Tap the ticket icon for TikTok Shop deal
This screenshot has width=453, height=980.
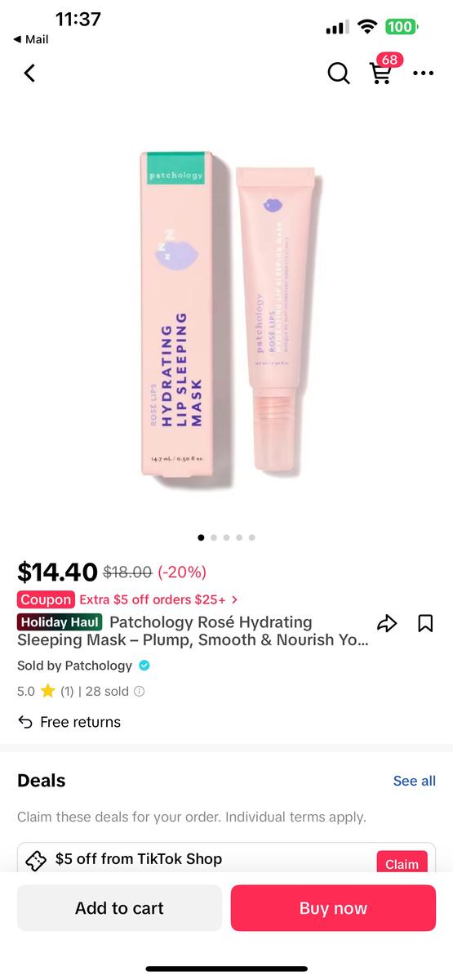[x=36, y=861]
